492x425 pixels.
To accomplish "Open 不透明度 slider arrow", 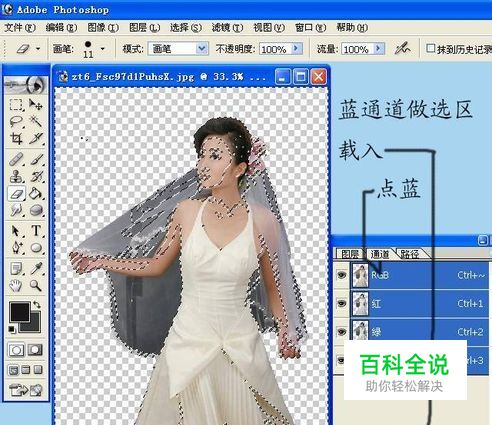I will (297, 49).
